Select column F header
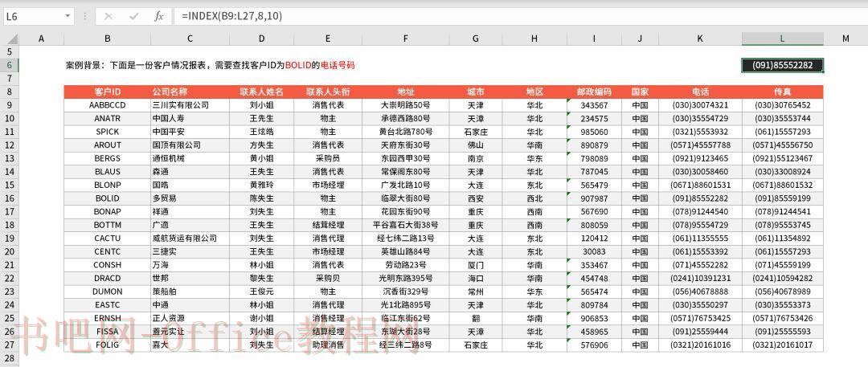Viewport: 868px width, 367px height. click(406, 39)
